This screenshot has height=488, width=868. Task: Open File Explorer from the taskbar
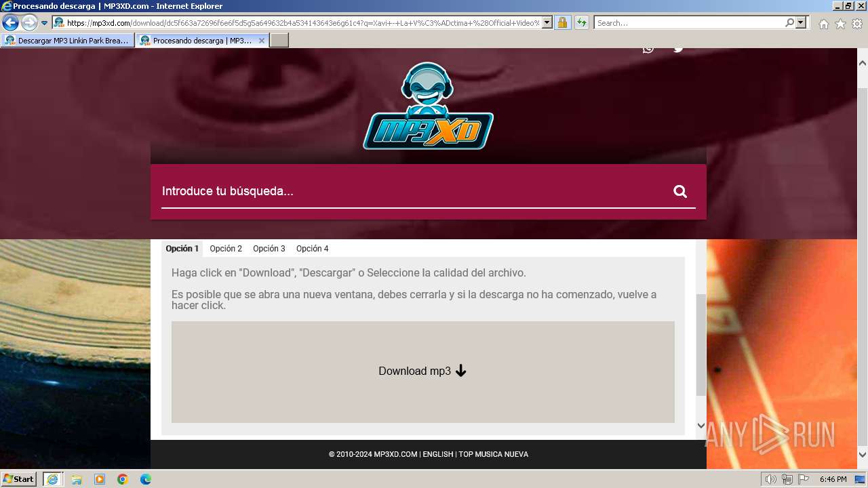click(x=77, y=479)
